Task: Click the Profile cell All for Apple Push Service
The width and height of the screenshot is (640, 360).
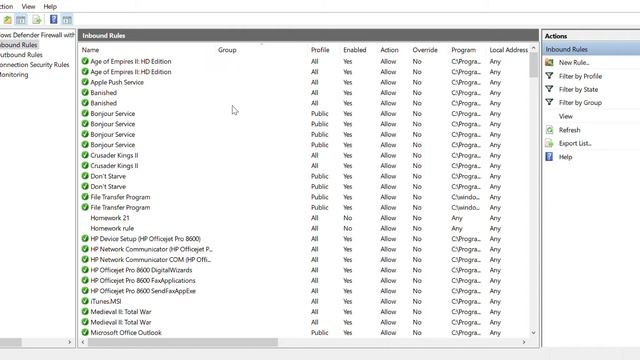Action: point(315,82)
